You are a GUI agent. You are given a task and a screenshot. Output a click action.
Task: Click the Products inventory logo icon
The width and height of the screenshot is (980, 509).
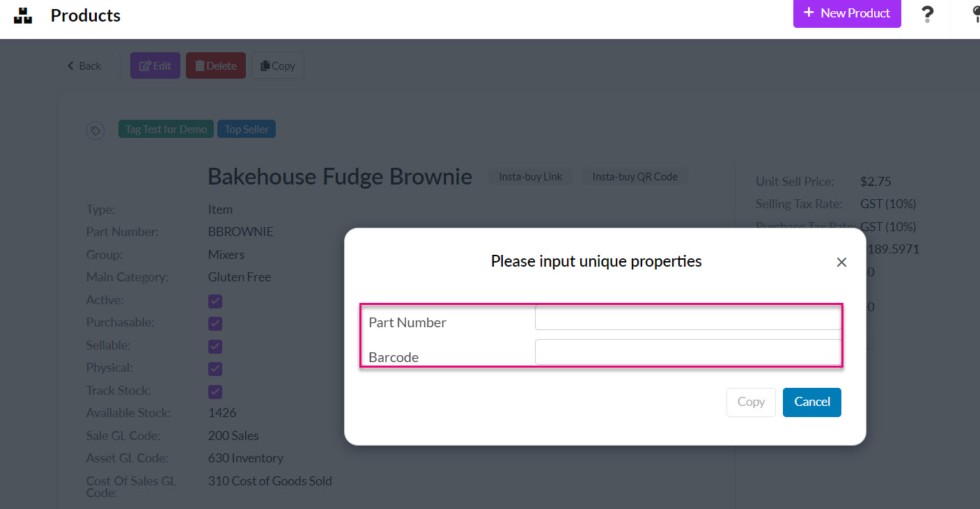point(23,15)
